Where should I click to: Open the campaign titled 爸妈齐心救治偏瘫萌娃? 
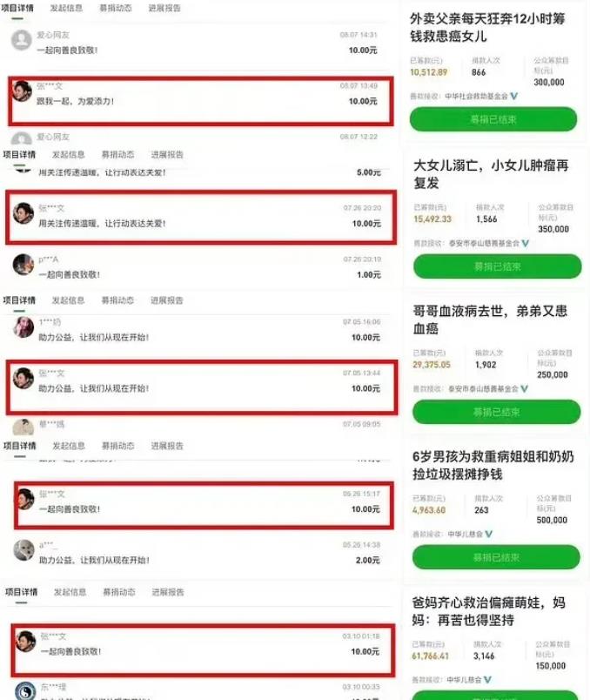click(x=489, y=611)
